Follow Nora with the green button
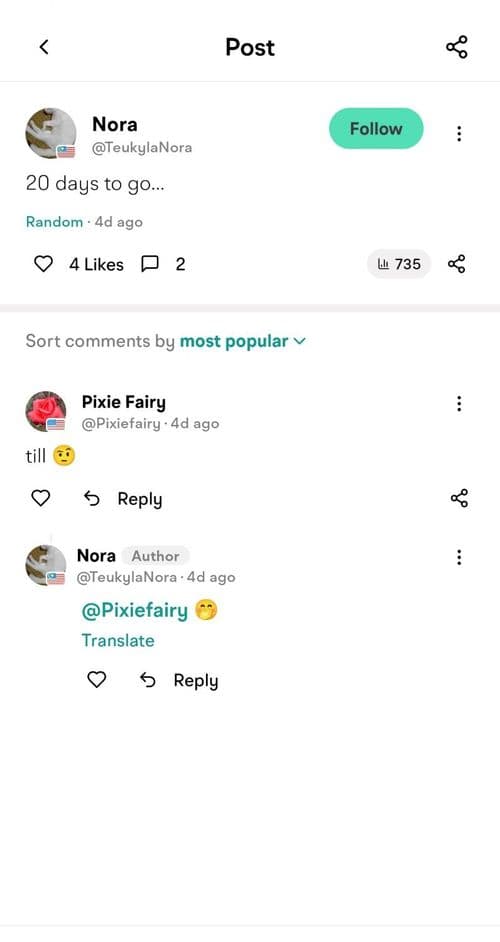The width and height of the screenshot is (500, 942). tap(376, 129)
